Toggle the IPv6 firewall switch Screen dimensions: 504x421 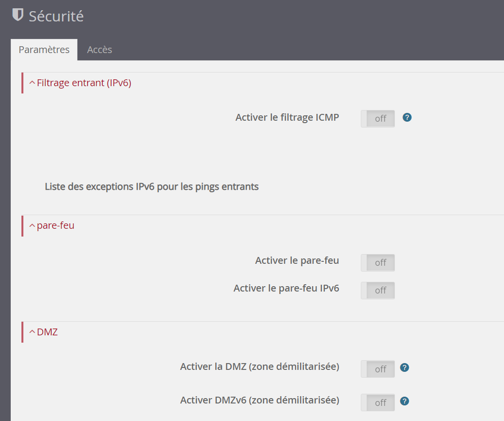point(378,290)
